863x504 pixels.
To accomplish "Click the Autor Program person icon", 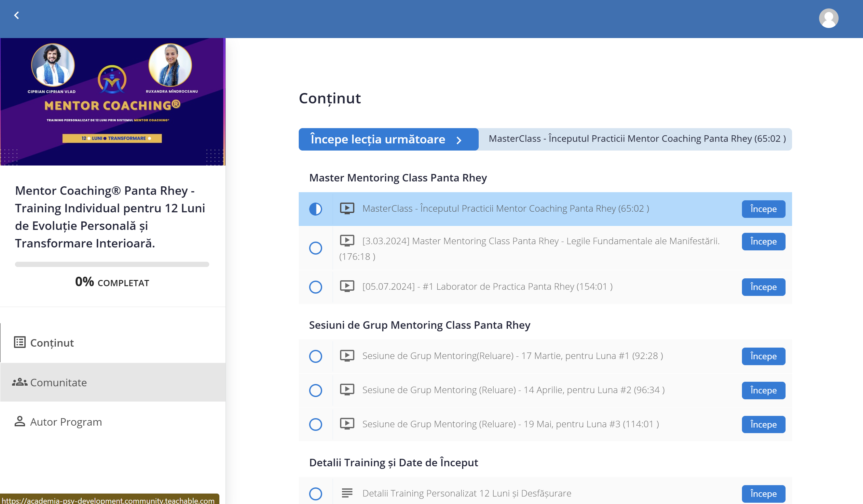I will point(20,421).
